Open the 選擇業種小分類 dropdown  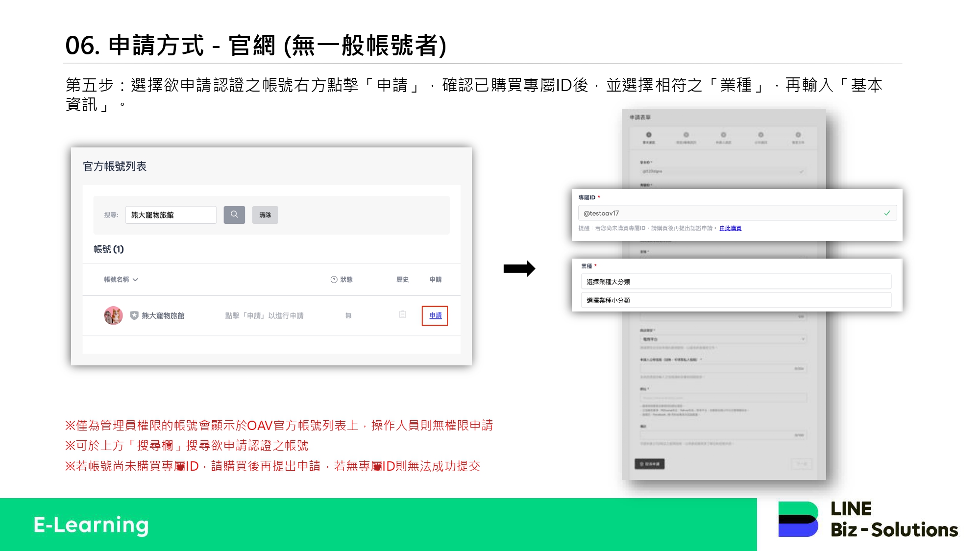tap(735, 300)
